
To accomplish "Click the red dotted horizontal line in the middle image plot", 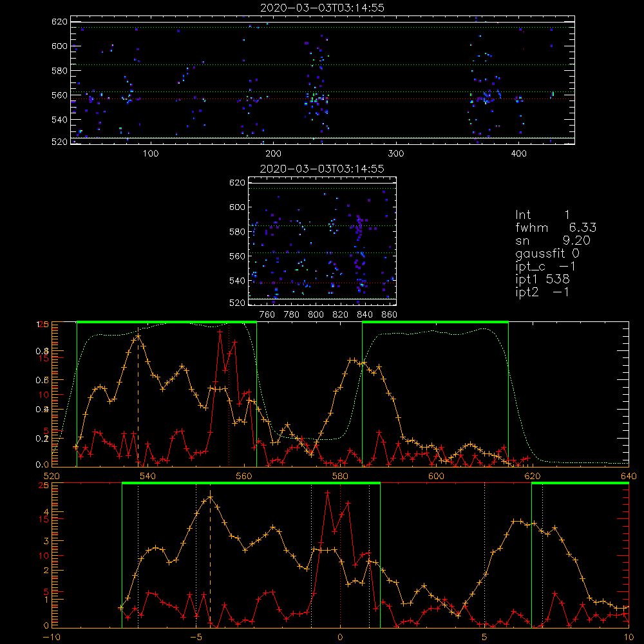I will point(323,283).
